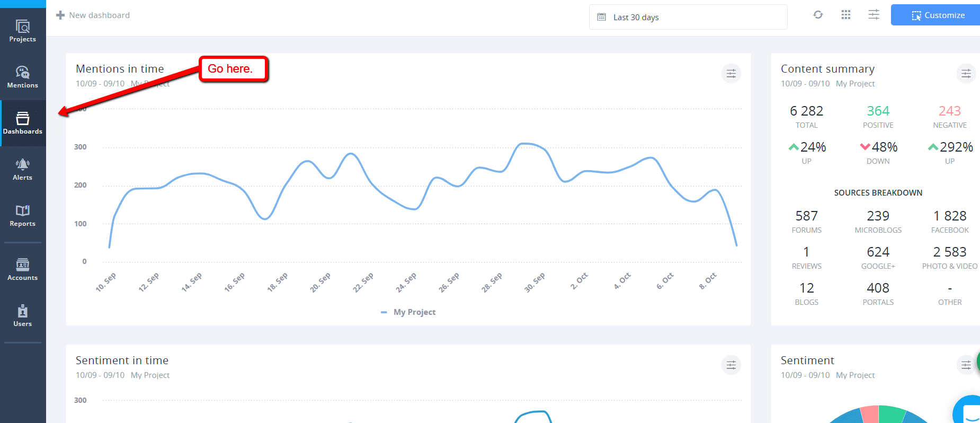This screenshot has width=980, height=423.
Task: Click the Customize button
Action: pos(938,15)
